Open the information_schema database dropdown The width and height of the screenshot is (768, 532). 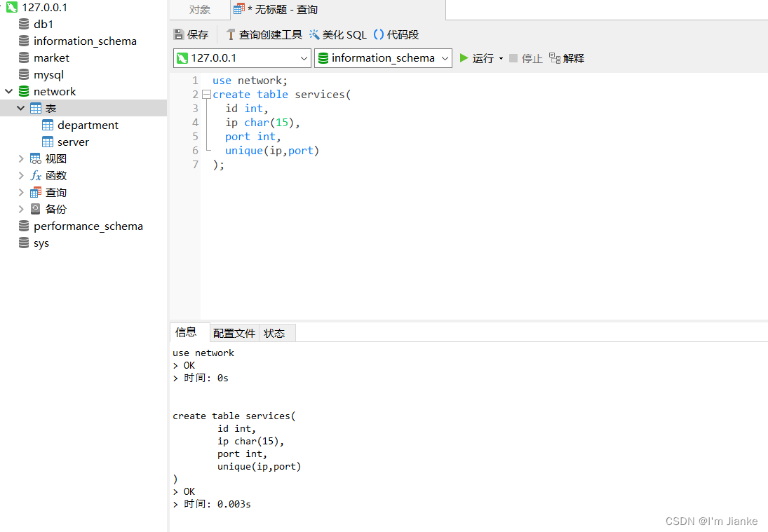(x=445, y=58)
